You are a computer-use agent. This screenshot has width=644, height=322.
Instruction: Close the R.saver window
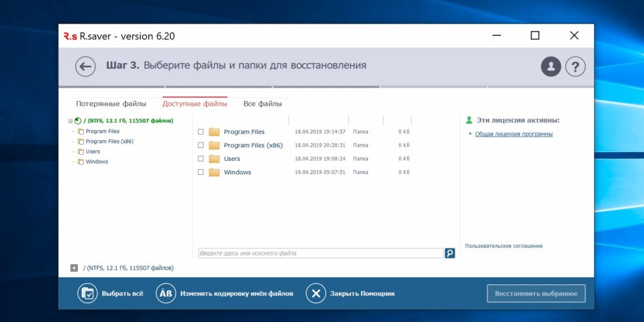(574, 36)
